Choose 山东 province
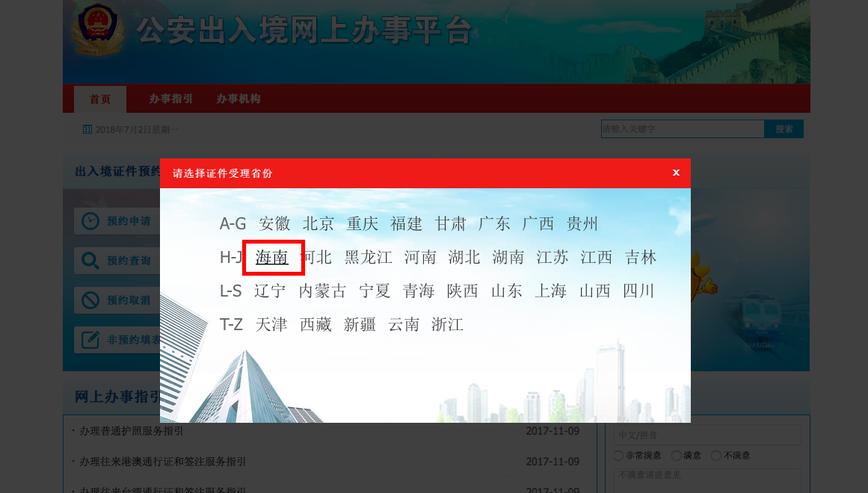868x493 pixels. (x=506, y=291)
